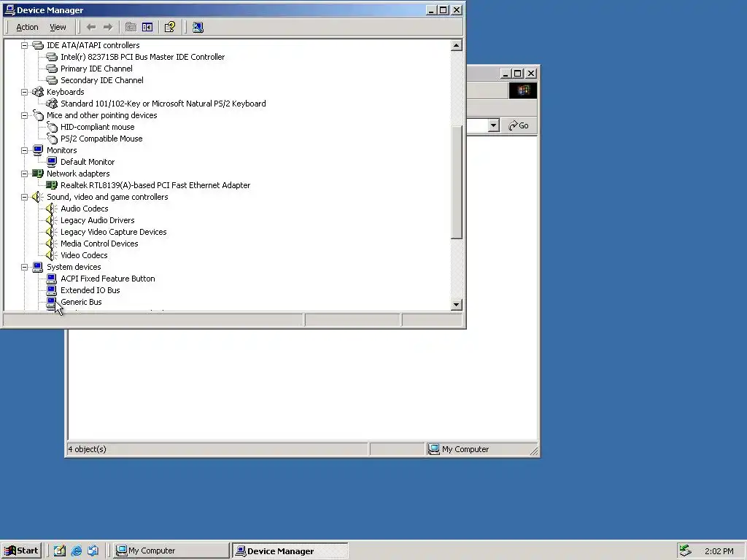This screenshot has width=747, height=560.
Task: Click the system tray hardware icon
Action: click(685, 551)
